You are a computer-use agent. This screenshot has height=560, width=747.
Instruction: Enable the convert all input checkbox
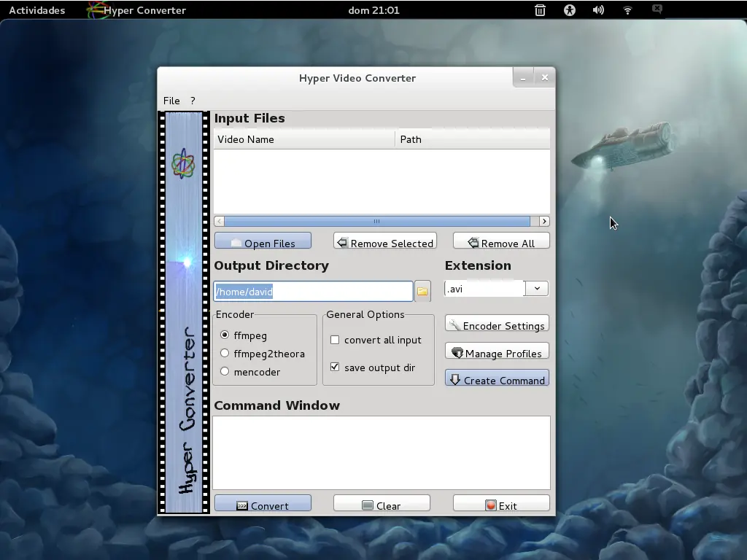(335, 340)
